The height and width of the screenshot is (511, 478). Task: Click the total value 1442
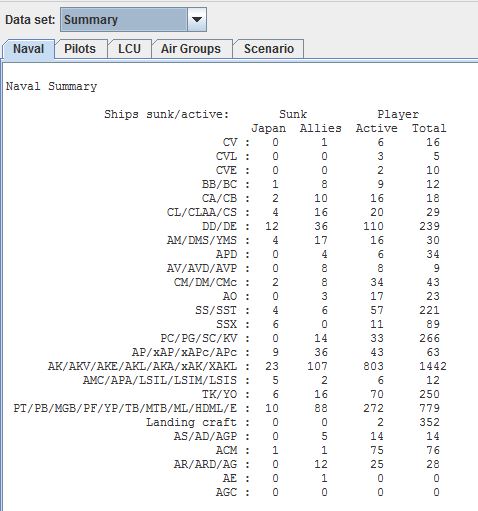click(x=433, y=366)
